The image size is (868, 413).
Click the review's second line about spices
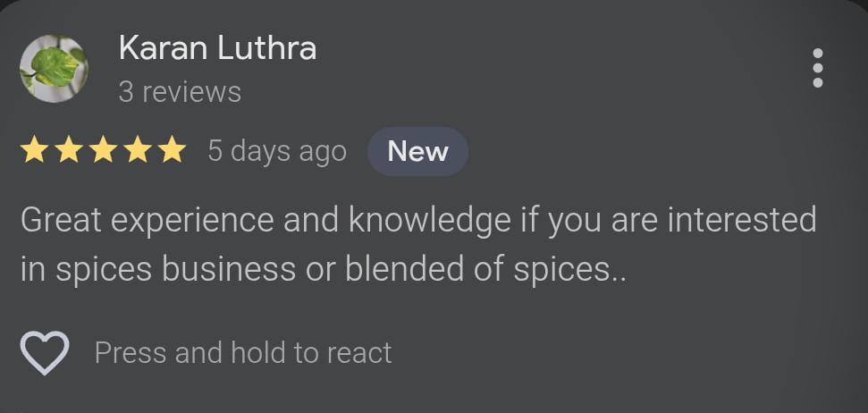pos(324,270)
